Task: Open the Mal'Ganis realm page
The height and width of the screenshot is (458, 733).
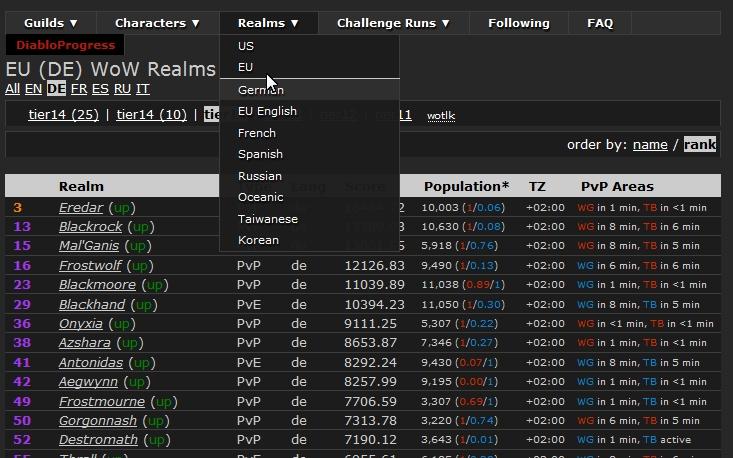Action: tap(89, 246)
